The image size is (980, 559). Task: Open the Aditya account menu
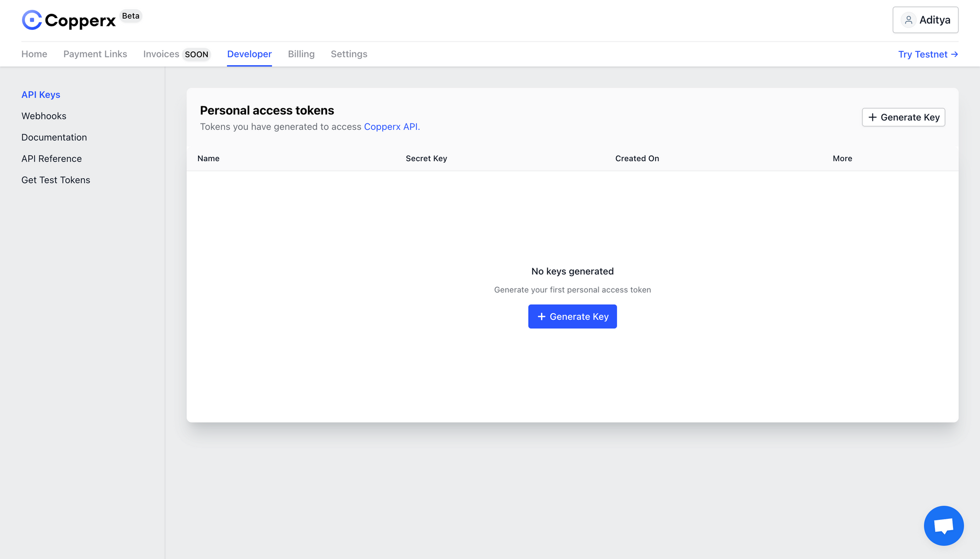(925, 20)
